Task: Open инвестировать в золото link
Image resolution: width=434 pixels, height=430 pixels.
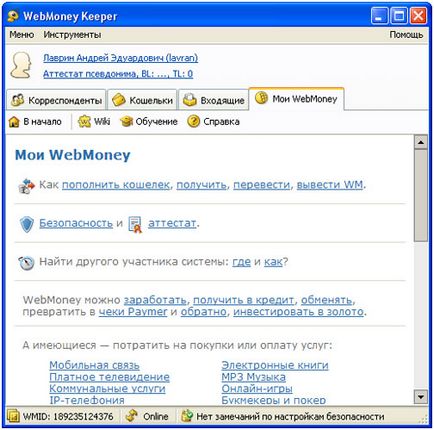Action: point(298,312)
